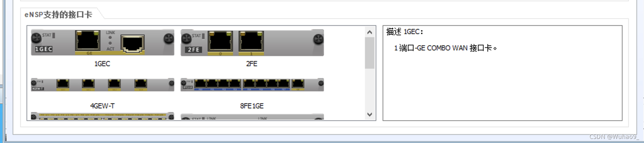Viewport: 644px width, 143px height.
Task: Click port 0 on the 2FE card
Action: pyautogui.click(x=220, y=41)
